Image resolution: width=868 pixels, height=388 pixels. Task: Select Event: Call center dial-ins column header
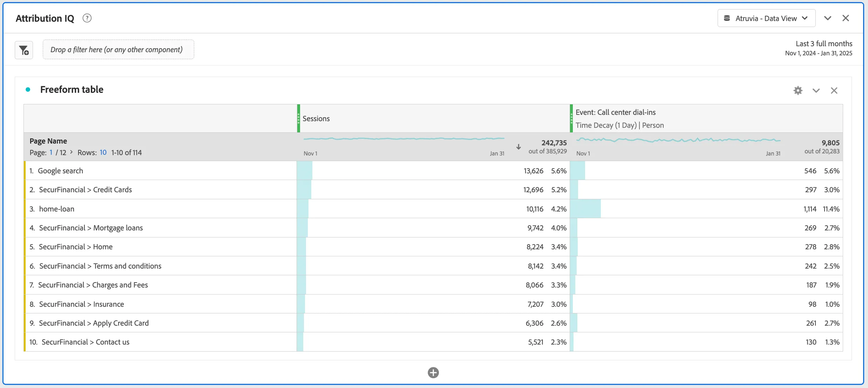(706, 118)
